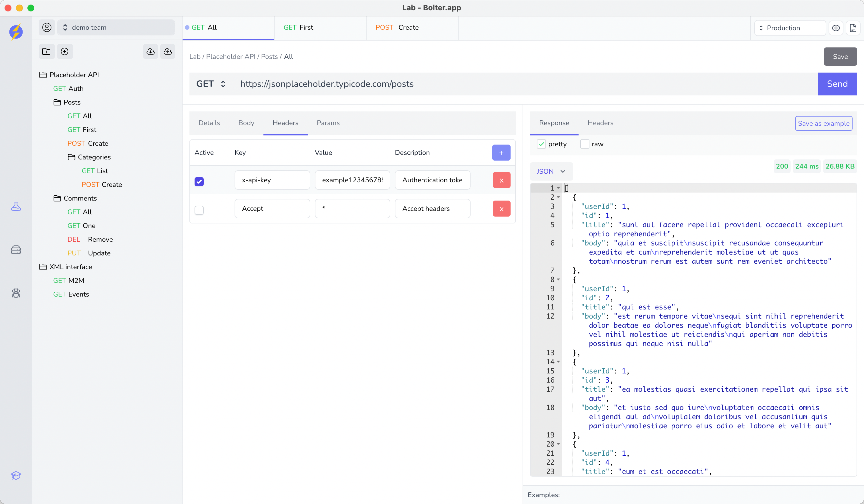Click the example12345678 value field
This screenshot has width=864, height=504.
coord(353,180)
